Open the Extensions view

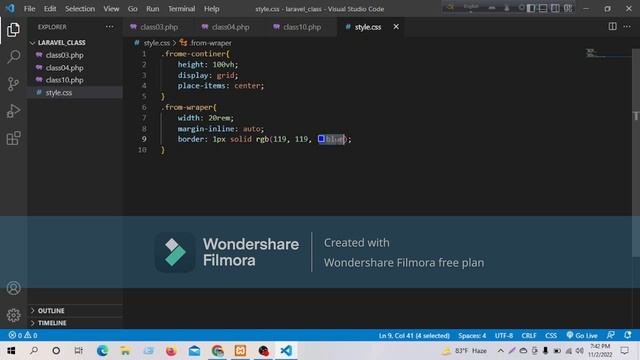click(x=13, y=138)
